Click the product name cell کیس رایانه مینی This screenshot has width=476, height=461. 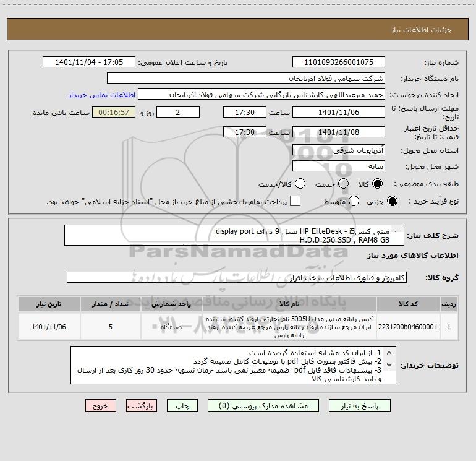pos(289,327)
